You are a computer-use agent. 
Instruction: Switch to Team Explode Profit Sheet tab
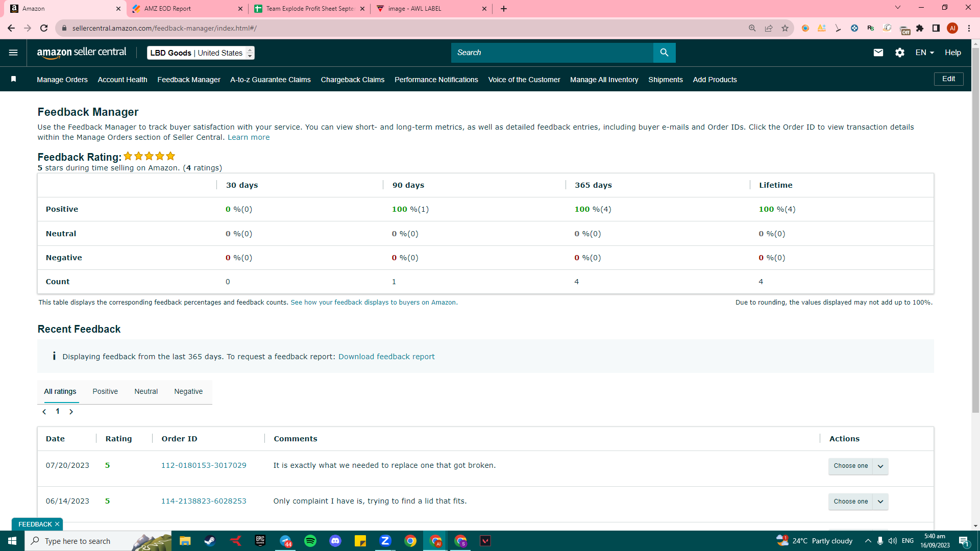(309, 9)
